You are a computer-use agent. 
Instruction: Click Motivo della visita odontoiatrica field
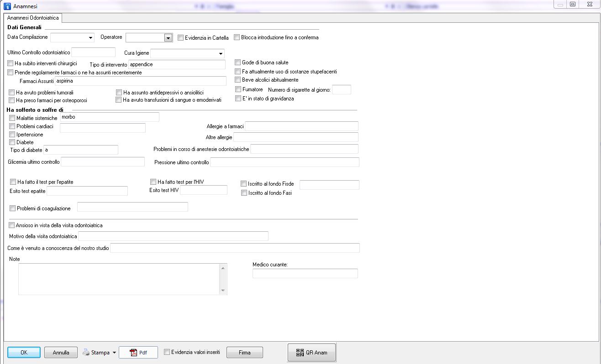(x=174, y=236)
